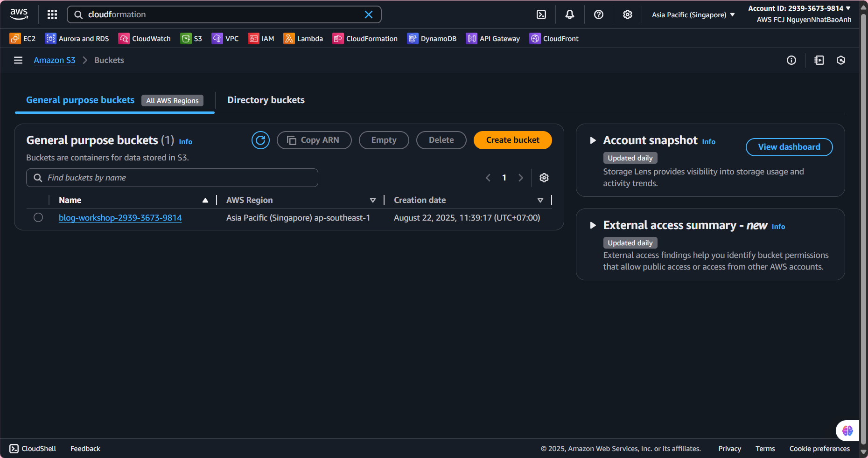Click the View dashboard button
Image resolution: width=868 pixels, height=458 pixels.
click(x=789, y=147)
